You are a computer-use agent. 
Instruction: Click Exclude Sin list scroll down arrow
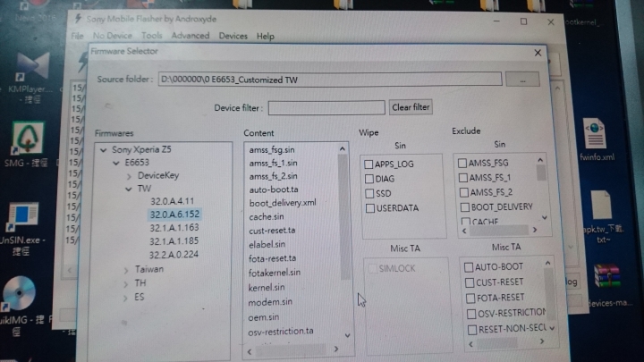click(x=544, y=218)
